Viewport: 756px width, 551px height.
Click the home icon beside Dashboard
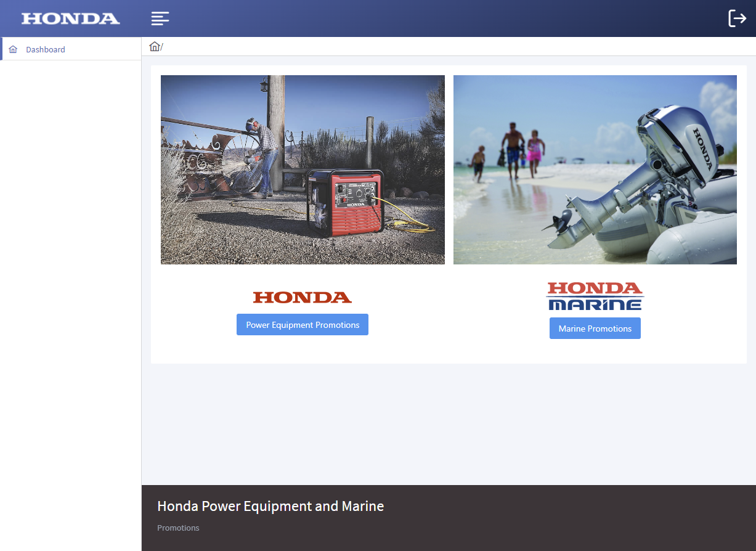tap(13, 49)
